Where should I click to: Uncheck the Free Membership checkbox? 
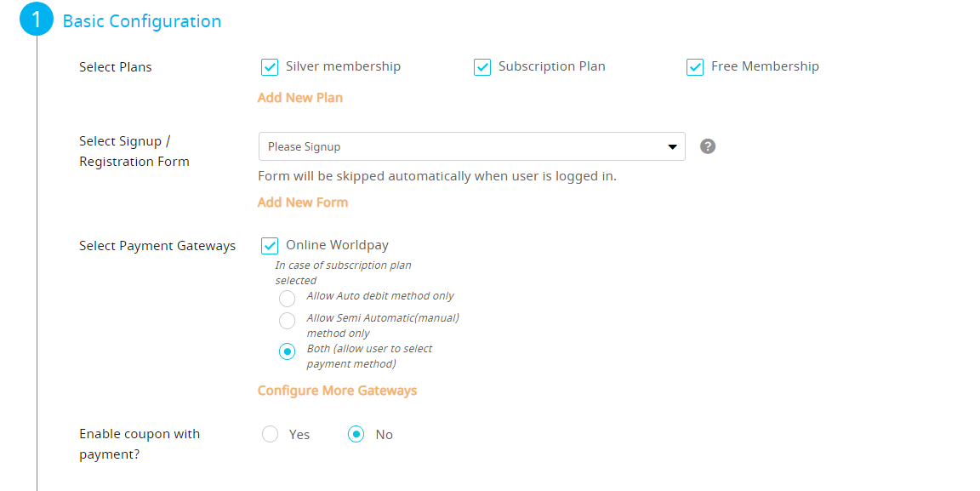pyautogui.click(x=695, y=67)
